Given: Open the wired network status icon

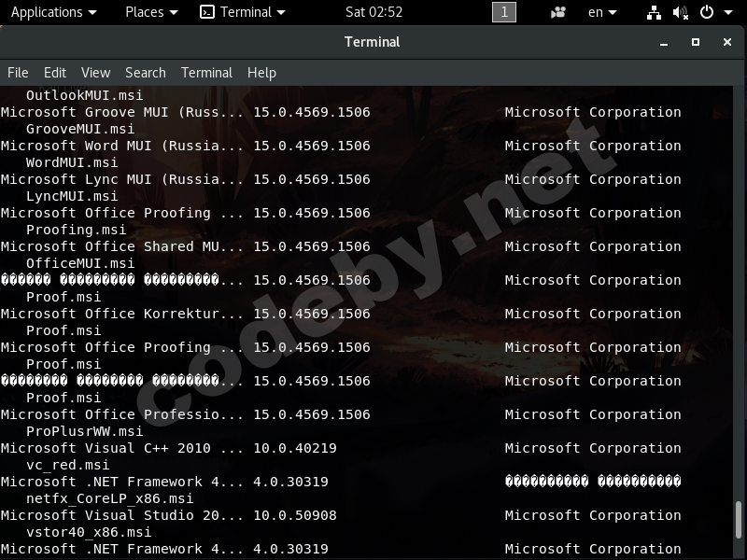Looking at the screenshot, I should 653,12.
